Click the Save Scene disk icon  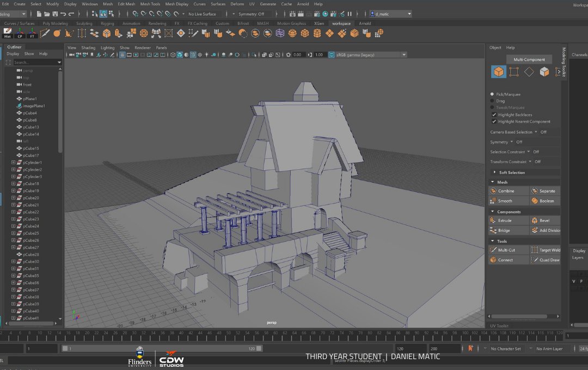click(x=55, y=14)
